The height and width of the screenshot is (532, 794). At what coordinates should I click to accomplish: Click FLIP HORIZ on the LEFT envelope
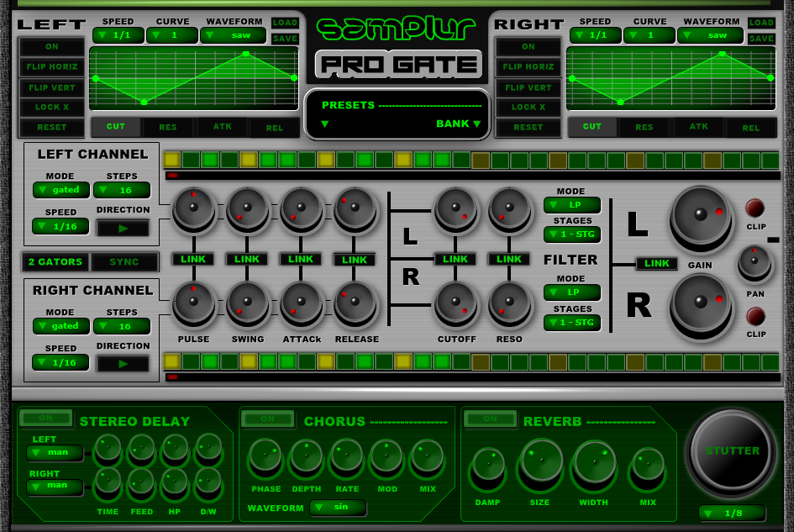51,67
